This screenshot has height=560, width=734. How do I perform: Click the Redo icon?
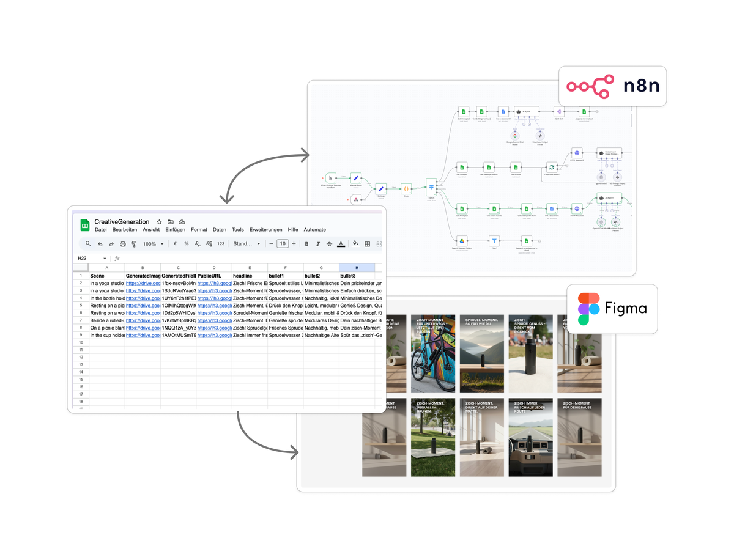click(x=111, y=243)
